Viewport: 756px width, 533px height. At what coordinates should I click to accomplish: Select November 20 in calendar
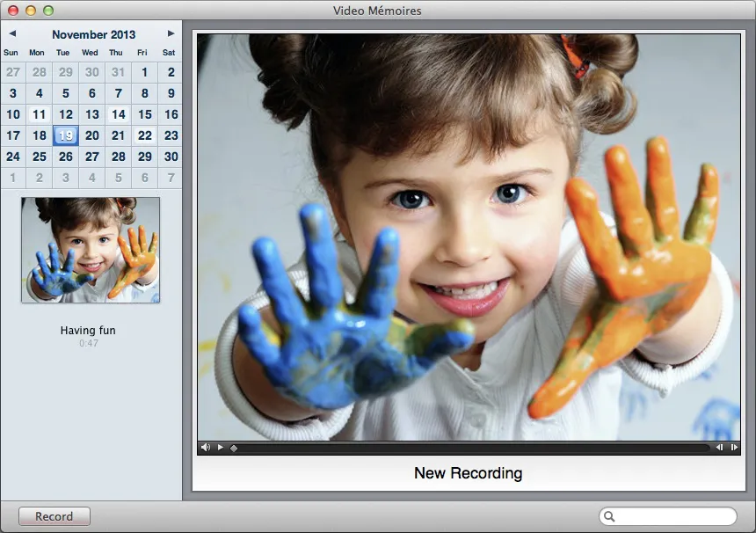pos(92,135)
